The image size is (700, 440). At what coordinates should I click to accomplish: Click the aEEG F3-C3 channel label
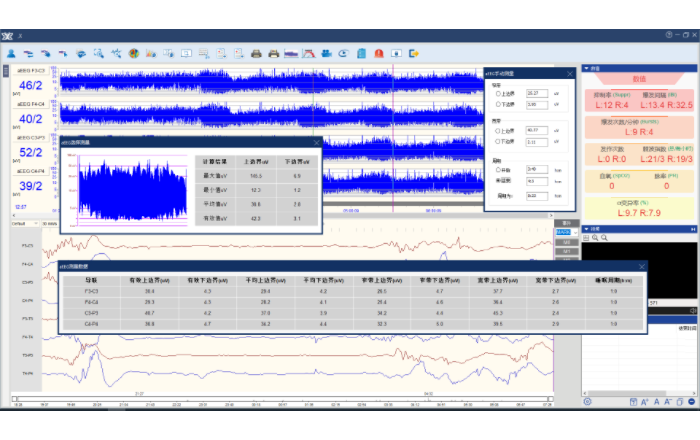31,71
